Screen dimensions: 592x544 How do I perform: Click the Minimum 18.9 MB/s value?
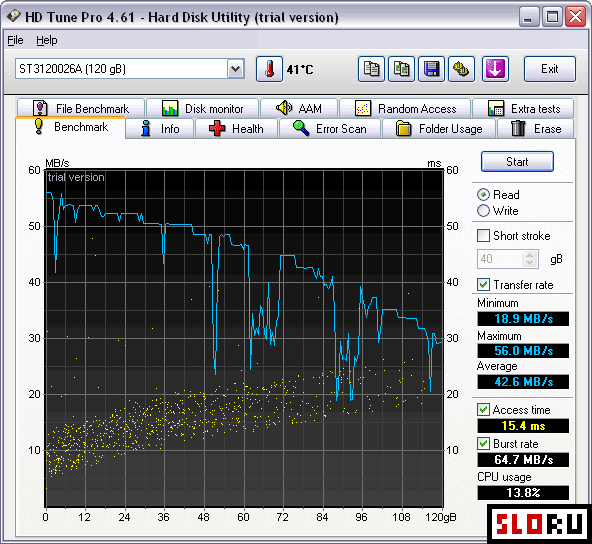tap(523, 319)
